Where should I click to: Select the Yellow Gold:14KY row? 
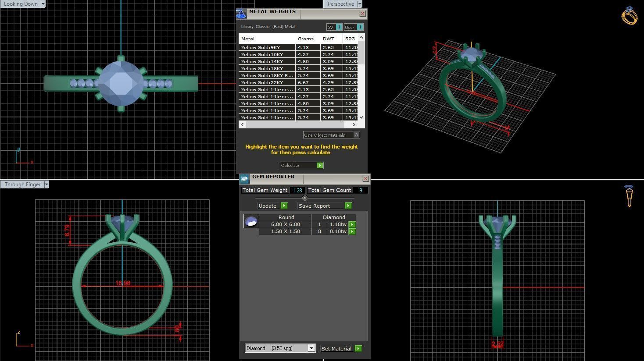pyautogui.click(x=298, y=61)
